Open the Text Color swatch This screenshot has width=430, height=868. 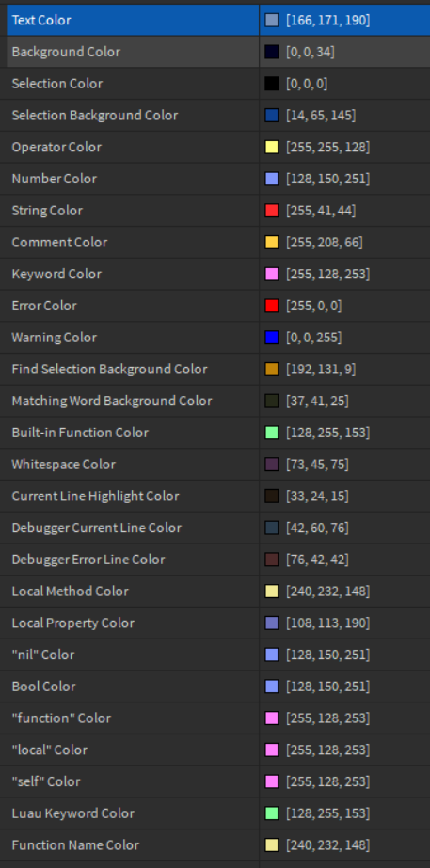pyautogui.click(x=272, y=21)
